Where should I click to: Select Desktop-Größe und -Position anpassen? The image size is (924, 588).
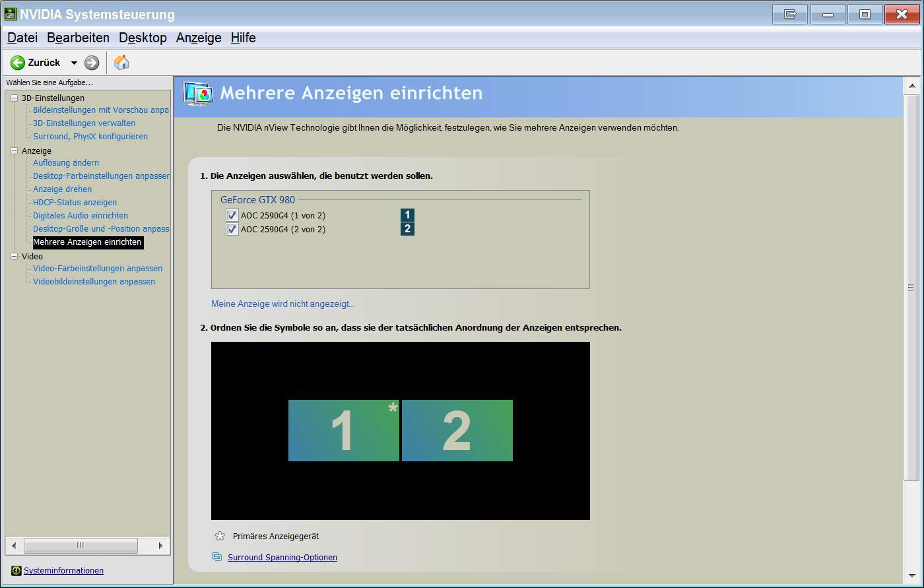point(101,229)
